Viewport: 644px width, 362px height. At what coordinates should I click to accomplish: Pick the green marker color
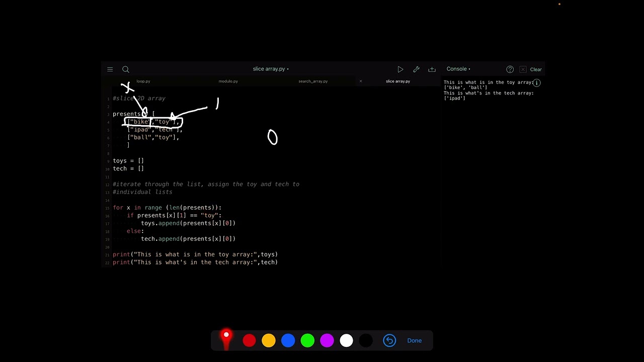click(x=307, y=340)
